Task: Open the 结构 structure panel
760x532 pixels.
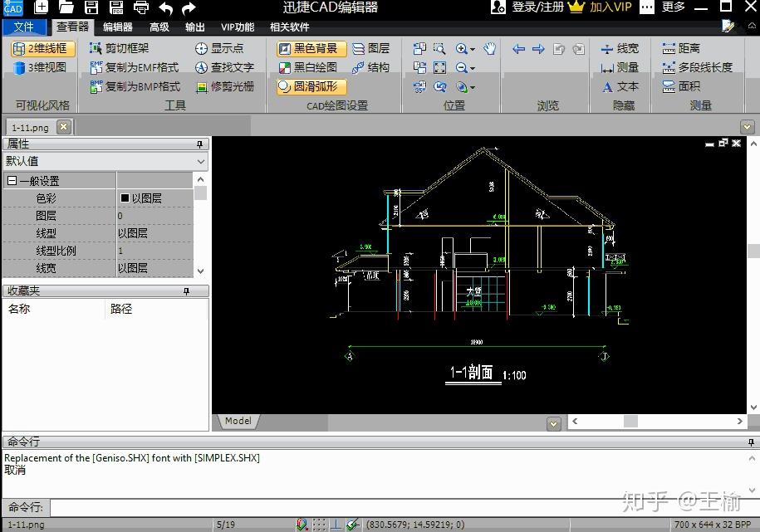Action: [x=370, y=67]
